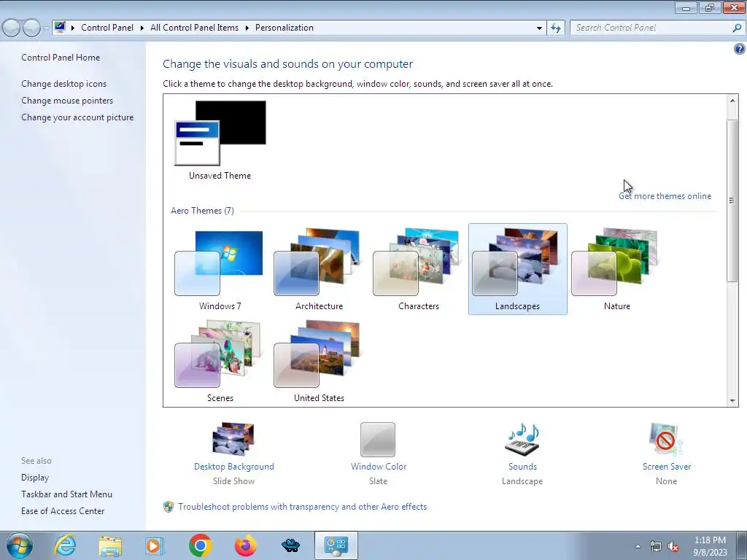Click Personalization in the breadcrumb
This screenshot has height=560, width=747.
[285, 28]
